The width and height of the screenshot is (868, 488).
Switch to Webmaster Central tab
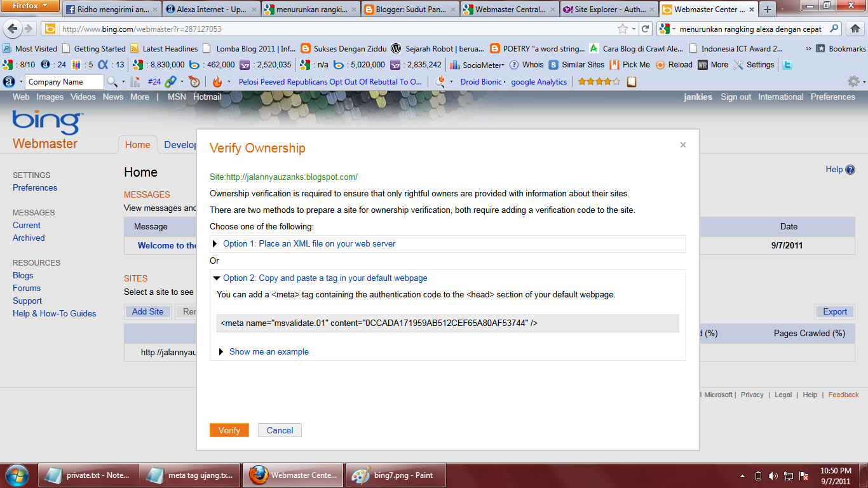(508, 10)
